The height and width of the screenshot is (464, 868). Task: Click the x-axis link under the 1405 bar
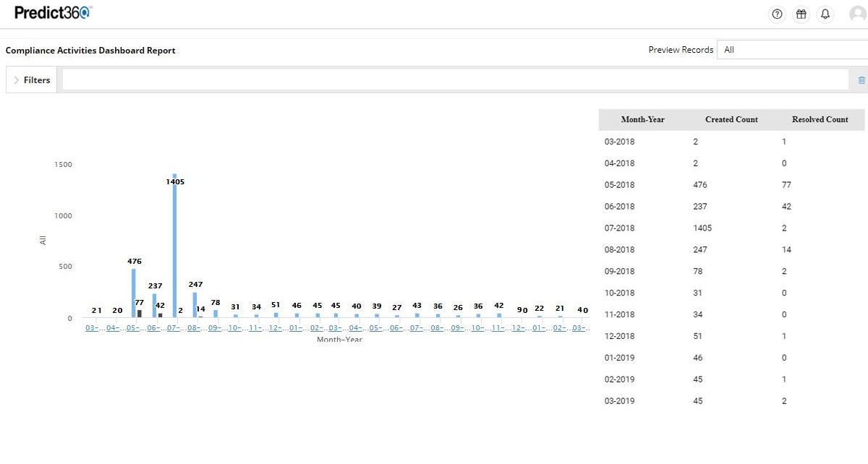174,328
